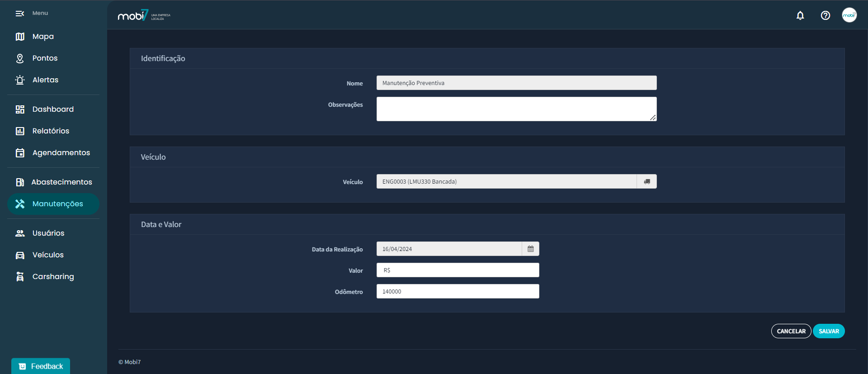Focus the Observações text area
This screenshot has height=374, width=868.
click(516, 109)
